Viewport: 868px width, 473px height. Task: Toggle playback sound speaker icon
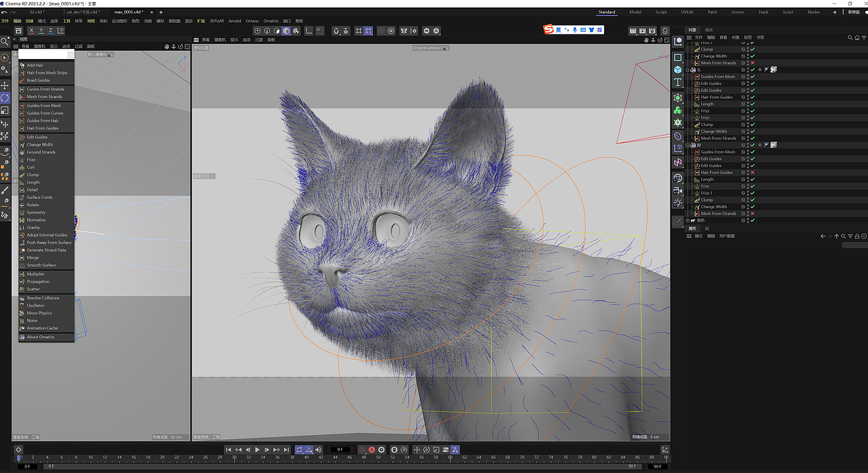click(x=318, y=449)
